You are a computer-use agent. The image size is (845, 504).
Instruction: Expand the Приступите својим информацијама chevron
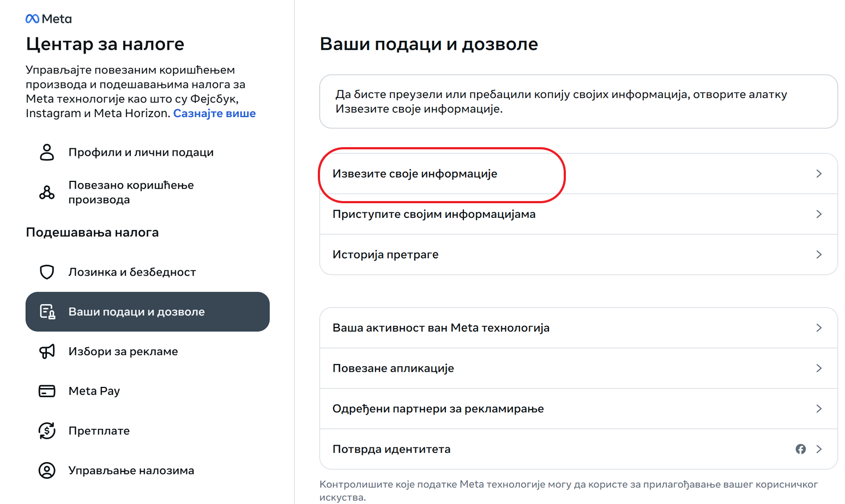tap(819, 214)
